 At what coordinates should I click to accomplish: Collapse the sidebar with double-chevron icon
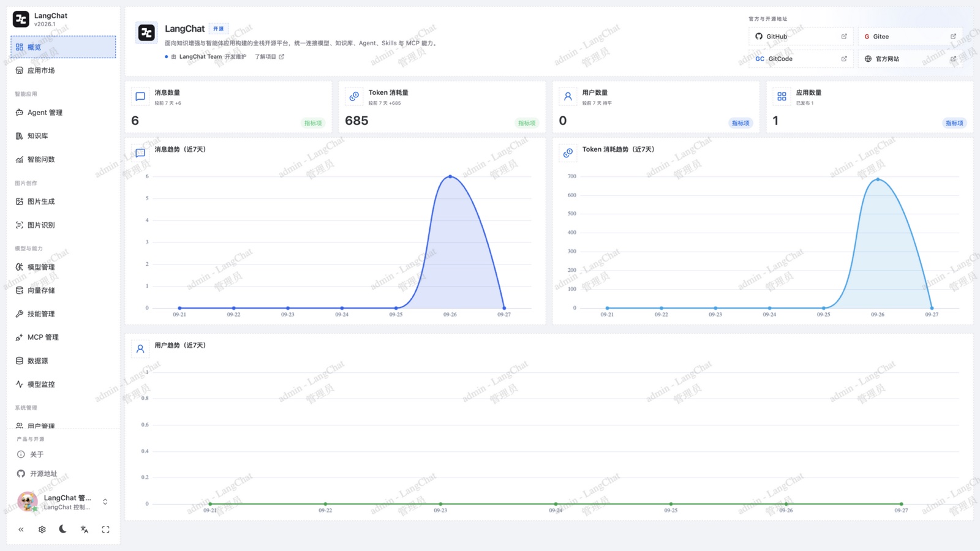point(21,530)
